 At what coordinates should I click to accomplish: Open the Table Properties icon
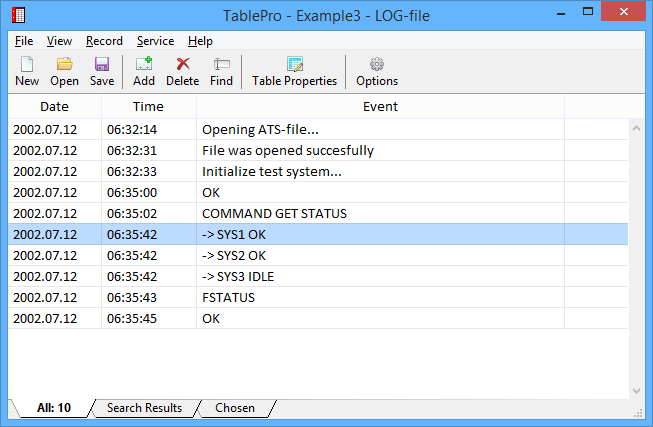pyautogui.click(x=295, y=64)
